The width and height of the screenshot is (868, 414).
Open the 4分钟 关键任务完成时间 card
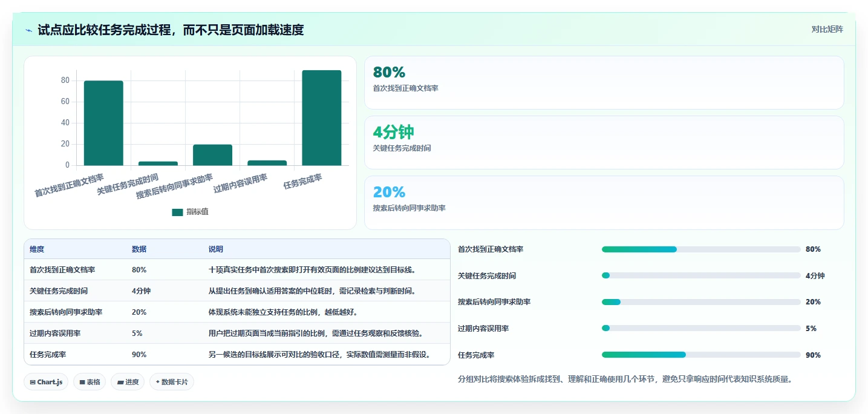[604, 142]
